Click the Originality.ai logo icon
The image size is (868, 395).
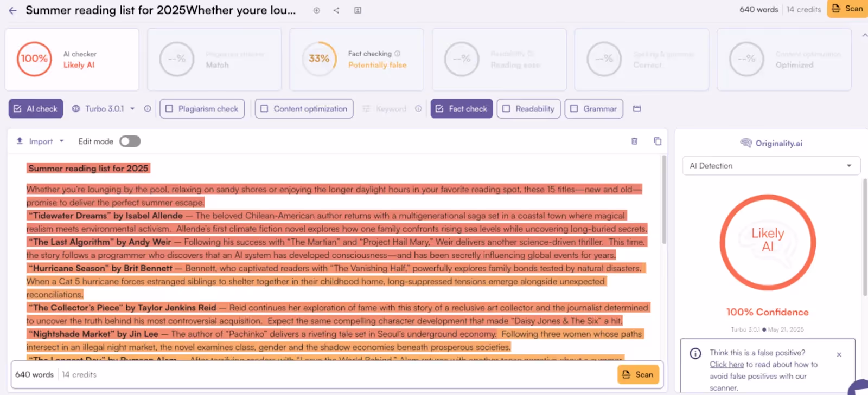[x=746, y=143]
